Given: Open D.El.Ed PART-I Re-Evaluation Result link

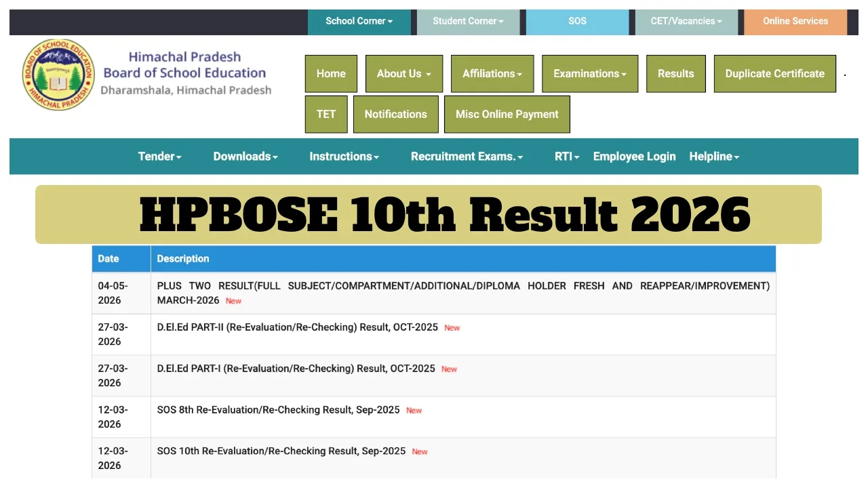Looking at the screenshot, I should click(296, 369).
